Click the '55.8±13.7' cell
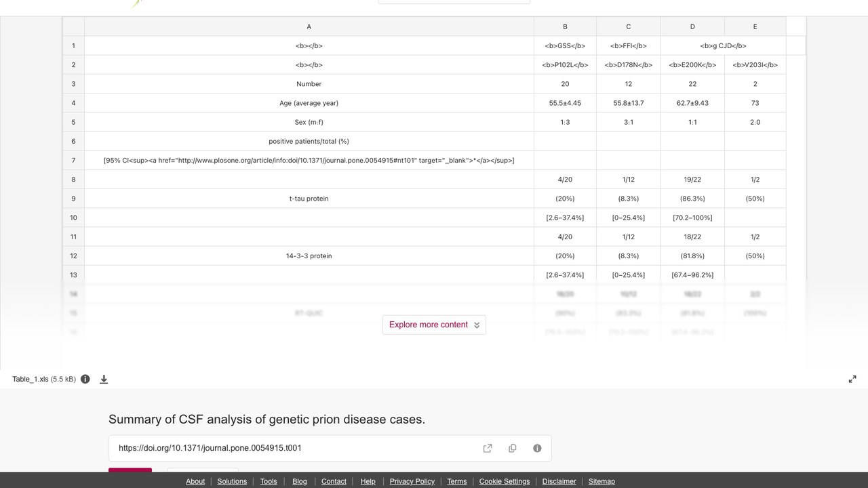Screen dimensions: 868x488 [628, 103]
